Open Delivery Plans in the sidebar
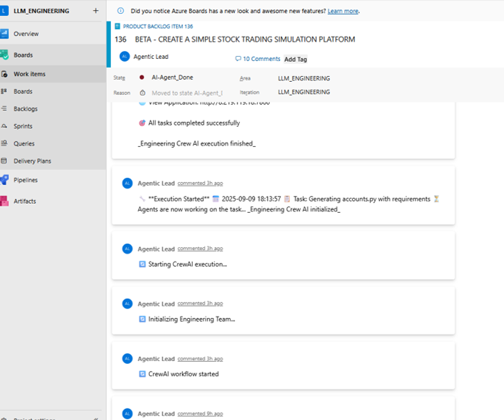The width and height of the screenshot is (504, 420). (32, 161)
